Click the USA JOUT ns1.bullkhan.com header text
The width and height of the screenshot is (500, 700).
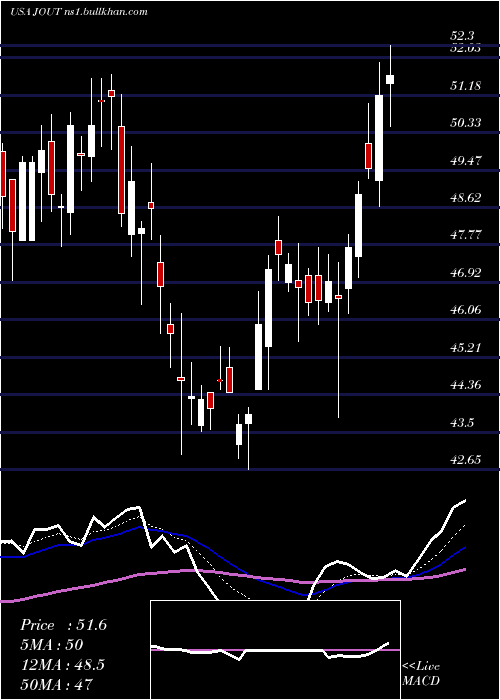[x=79, y=12]
